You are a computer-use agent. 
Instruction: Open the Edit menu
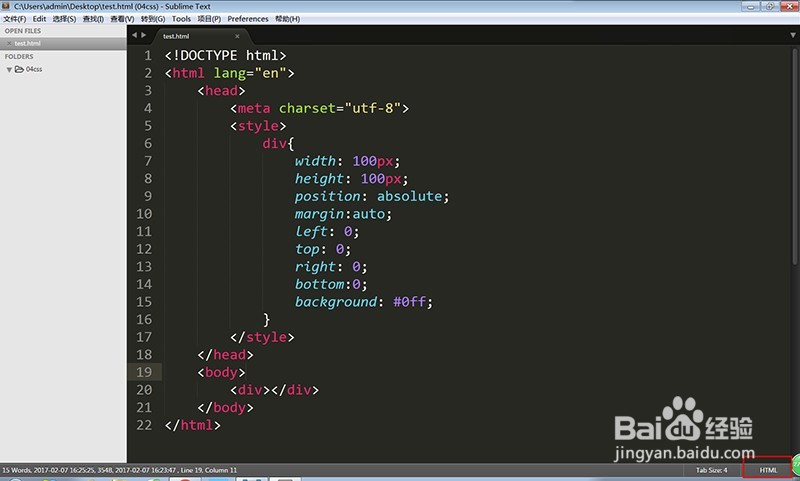click(x=39, y=19)
